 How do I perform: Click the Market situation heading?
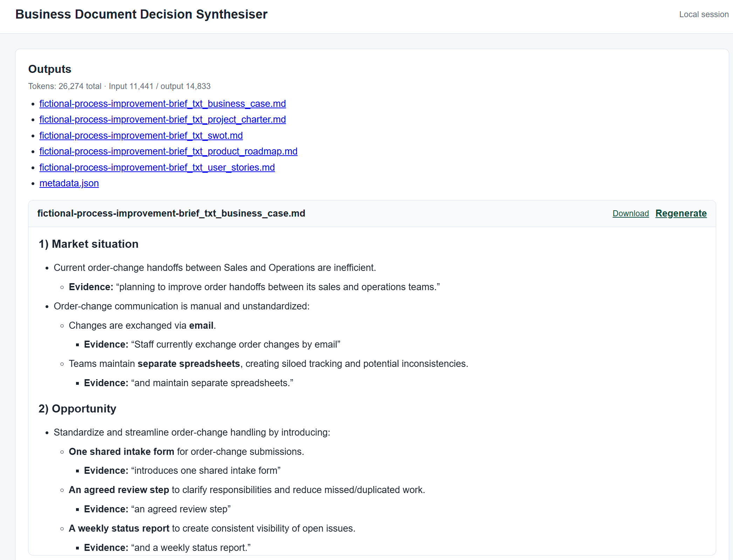[x=88, y=244]
